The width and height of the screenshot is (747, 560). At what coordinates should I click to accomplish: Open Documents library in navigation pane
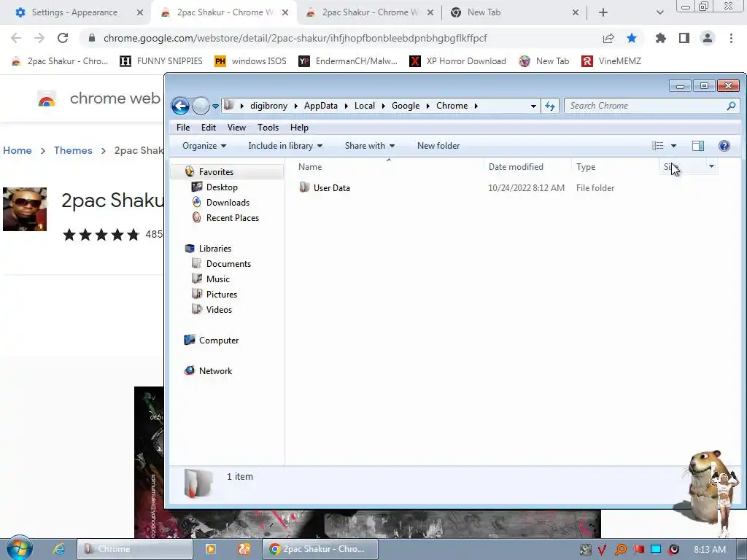pyautogui.click(x=228, y=264)
